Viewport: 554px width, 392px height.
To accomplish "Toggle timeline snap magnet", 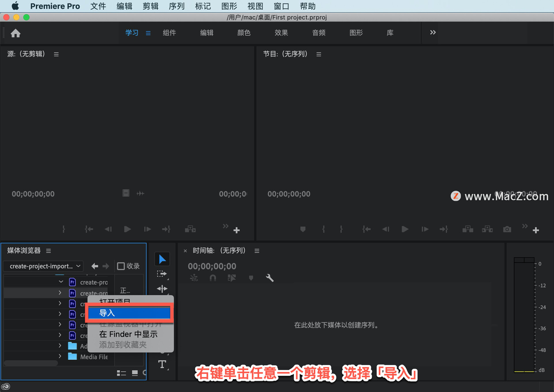I will (213, 278).
